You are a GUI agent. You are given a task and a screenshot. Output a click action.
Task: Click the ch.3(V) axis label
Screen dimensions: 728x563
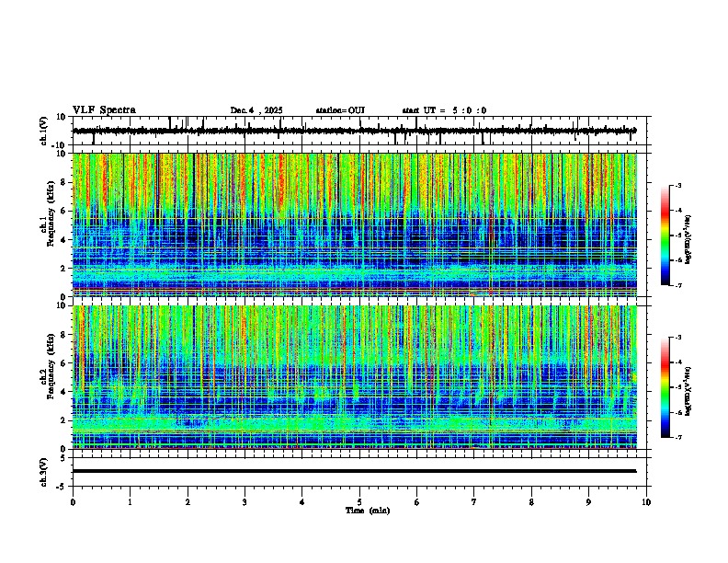point(43,472)
